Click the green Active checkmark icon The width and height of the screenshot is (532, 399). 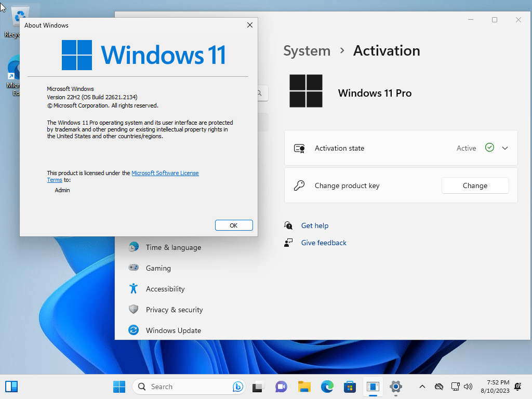489,148
